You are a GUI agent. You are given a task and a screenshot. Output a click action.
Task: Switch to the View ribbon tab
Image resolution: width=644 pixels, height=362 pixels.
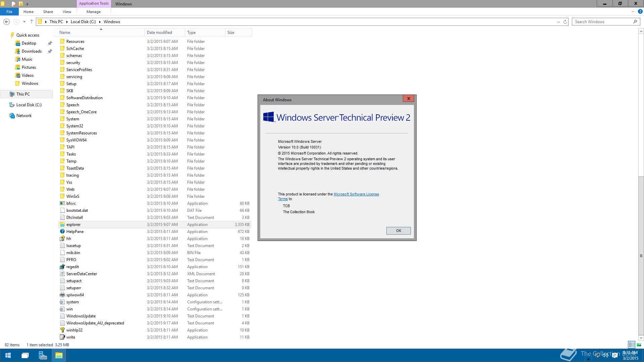click(x=67, y=12)
